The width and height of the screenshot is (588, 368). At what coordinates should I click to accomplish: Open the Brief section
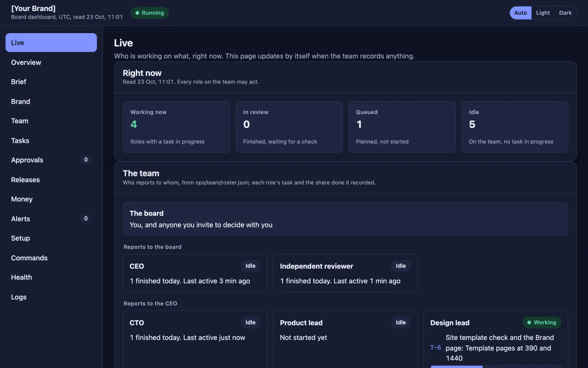tap(51, 82)
